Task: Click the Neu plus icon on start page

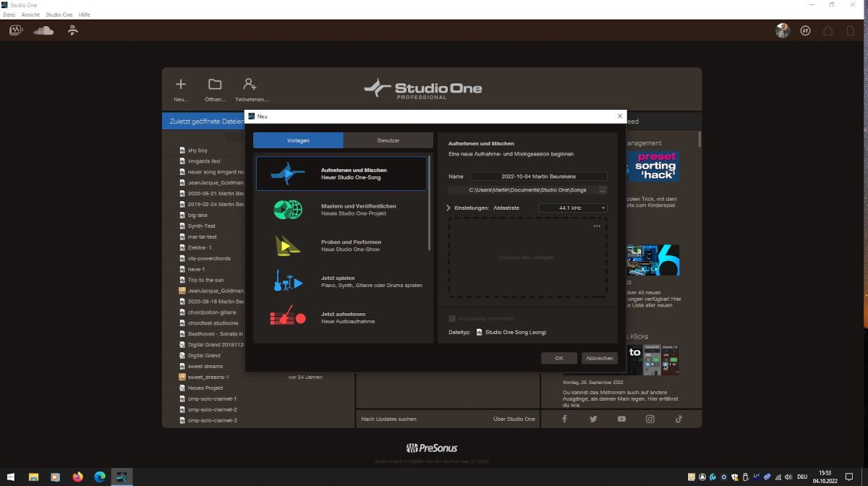Action: [x=181, y=85]
